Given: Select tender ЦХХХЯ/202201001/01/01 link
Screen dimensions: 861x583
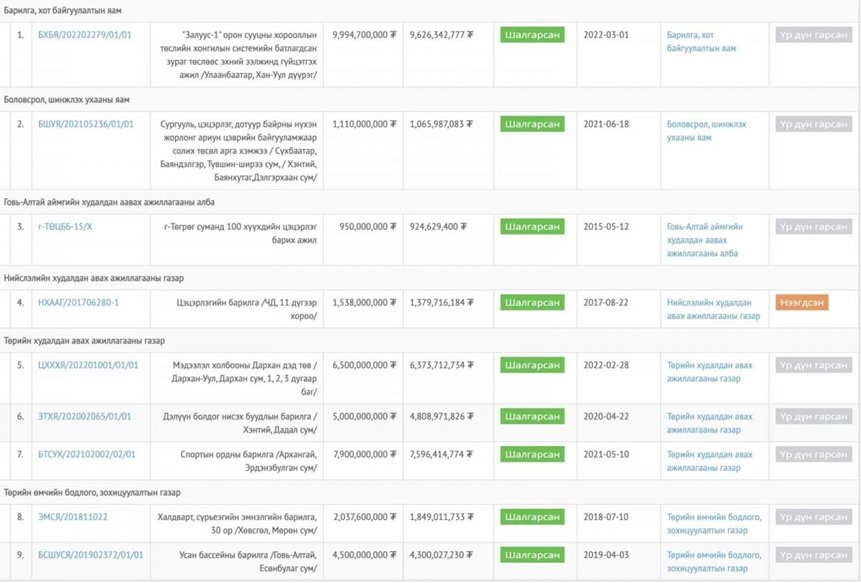Looking at the screenshot, I should (87, 365).
